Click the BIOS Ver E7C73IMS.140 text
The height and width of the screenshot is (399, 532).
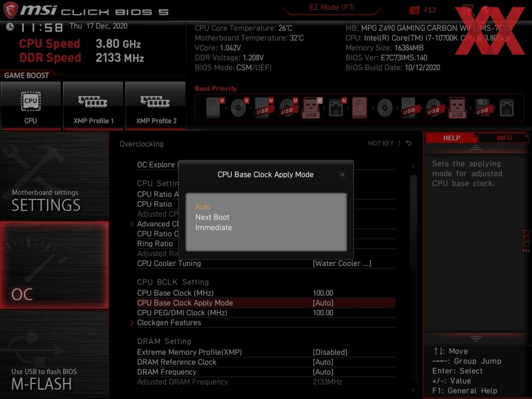point(386,58)
